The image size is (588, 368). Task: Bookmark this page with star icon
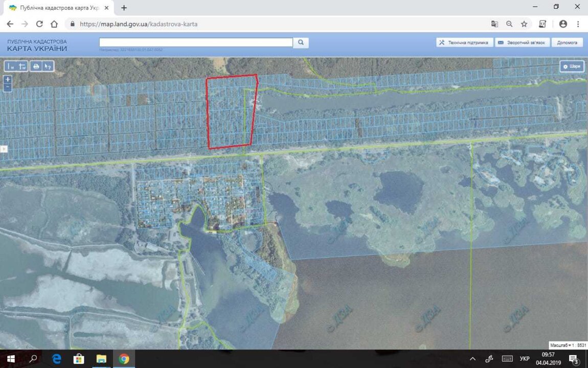point(524,24)
